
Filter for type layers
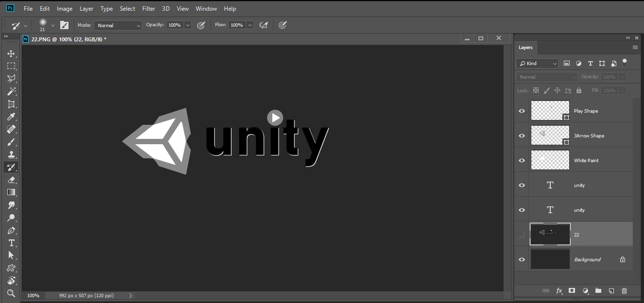click(590, 63)
